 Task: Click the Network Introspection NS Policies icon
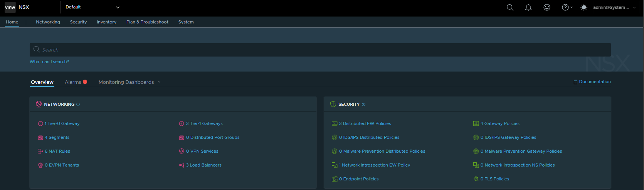pos(476,165)
